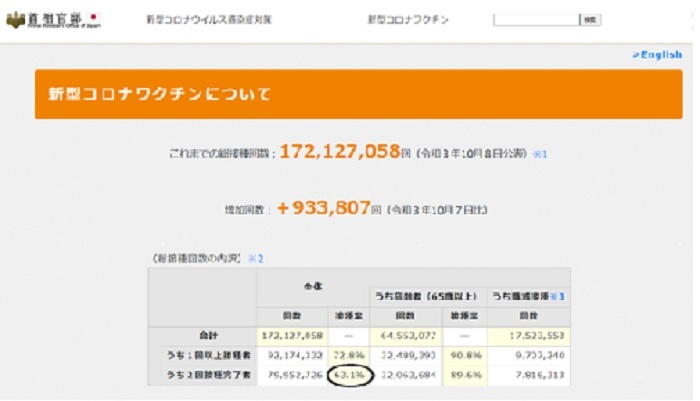Viewport: 700px width, 401px height.
Task: Click the 90.8% elderly first-dose rate cell
Action: click(463, 355)
